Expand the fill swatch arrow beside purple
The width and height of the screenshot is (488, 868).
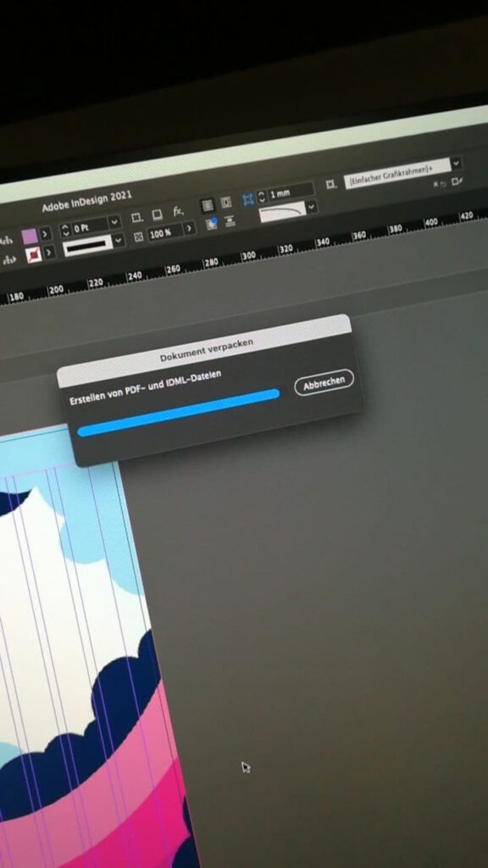click(46, 234)
